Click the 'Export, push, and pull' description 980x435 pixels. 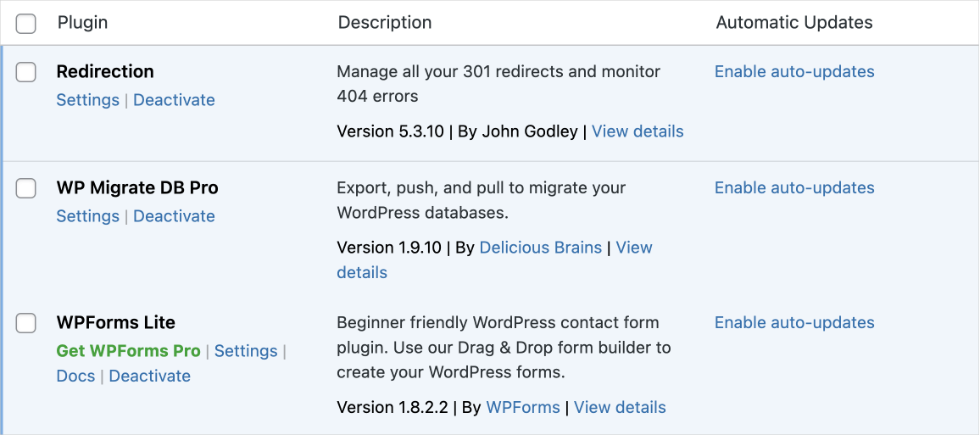pyautogui.click(x=482, y=201)
